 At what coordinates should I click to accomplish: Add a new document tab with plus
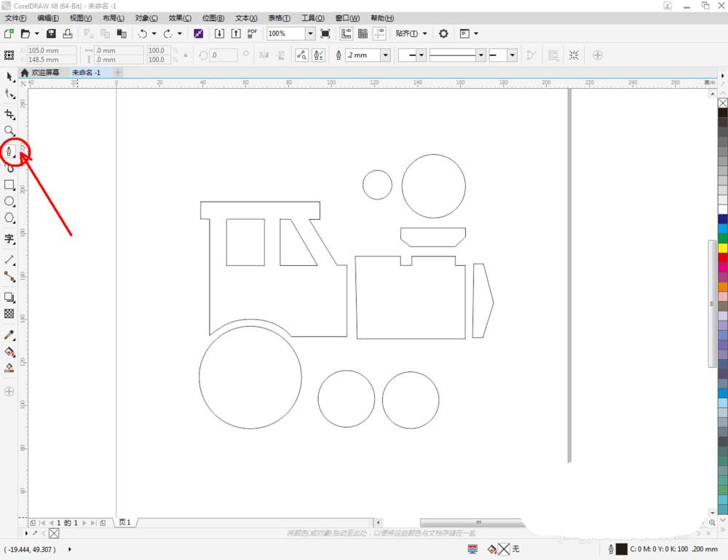[x=118, y=72]
